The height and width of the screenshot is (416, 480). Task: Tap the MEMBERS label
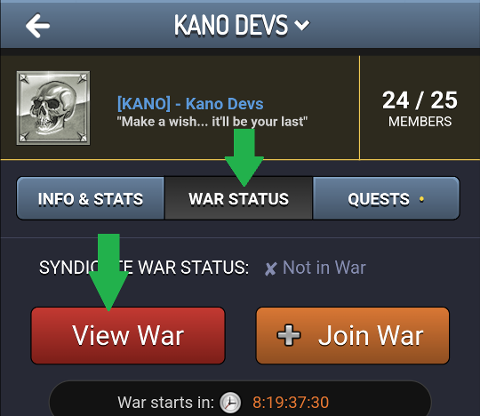pyautogui.click(x=420, y=122)
